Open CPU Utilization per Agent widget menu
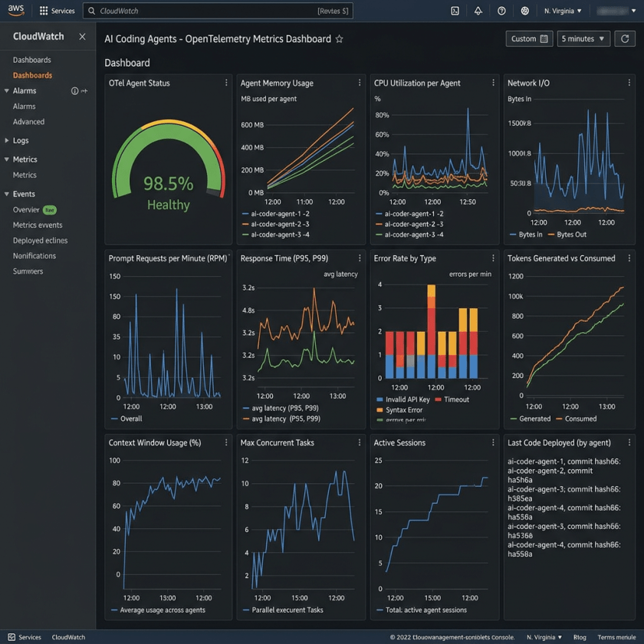The height and width of the screenshot is (644, 644). 493,83
